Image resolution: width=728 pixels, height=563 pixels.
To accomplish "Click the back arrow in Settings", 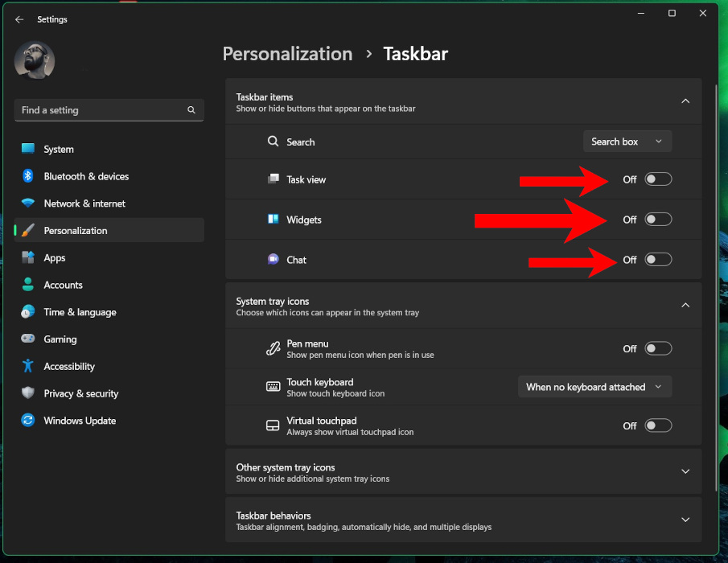I will click(18, 19).
